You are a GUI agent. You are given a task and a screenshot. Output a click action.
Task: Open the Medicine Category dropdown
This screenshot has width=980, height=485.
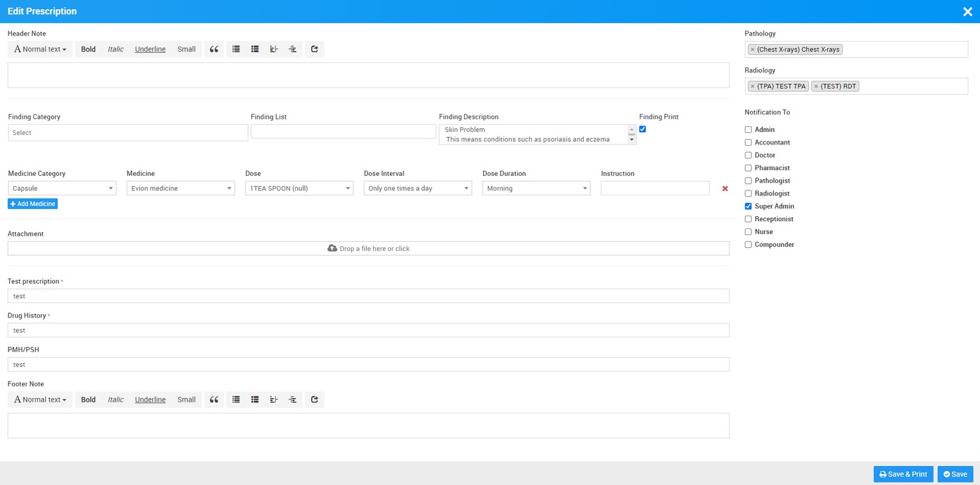[62, 189]
